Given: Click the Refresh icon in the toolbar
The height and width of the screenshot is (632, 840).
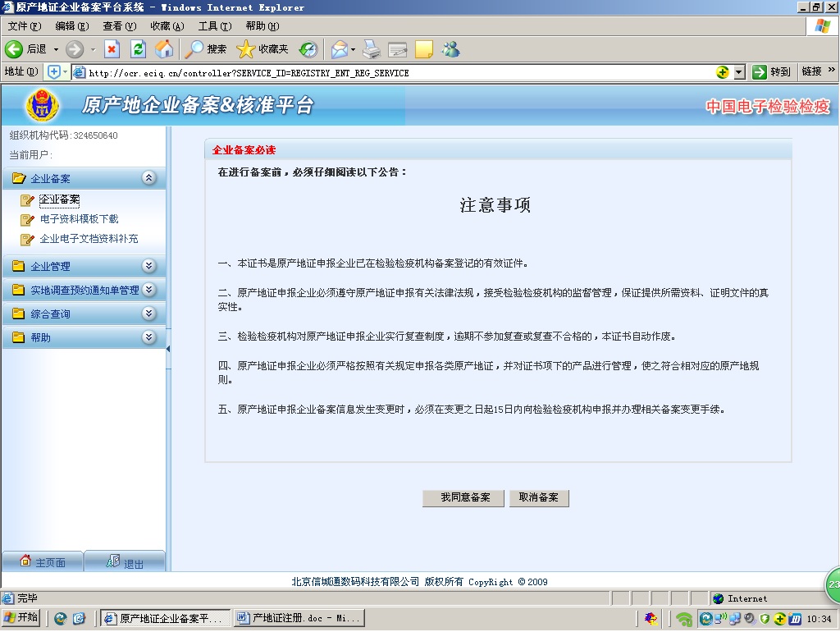Looking at the screenshot, I should pos(137,49).
